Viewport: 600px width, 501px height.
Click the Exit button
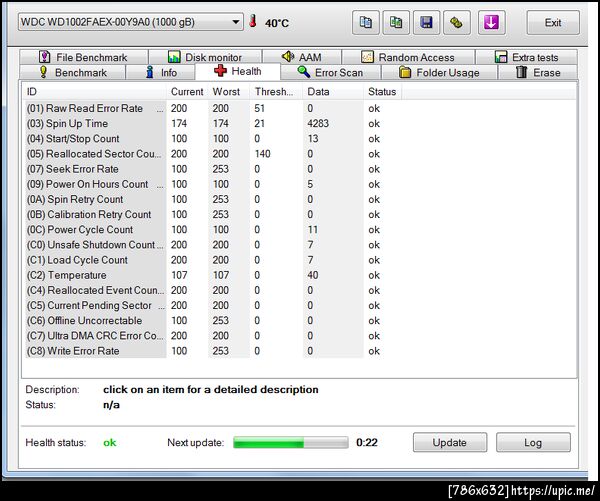[x=553, y=23]
